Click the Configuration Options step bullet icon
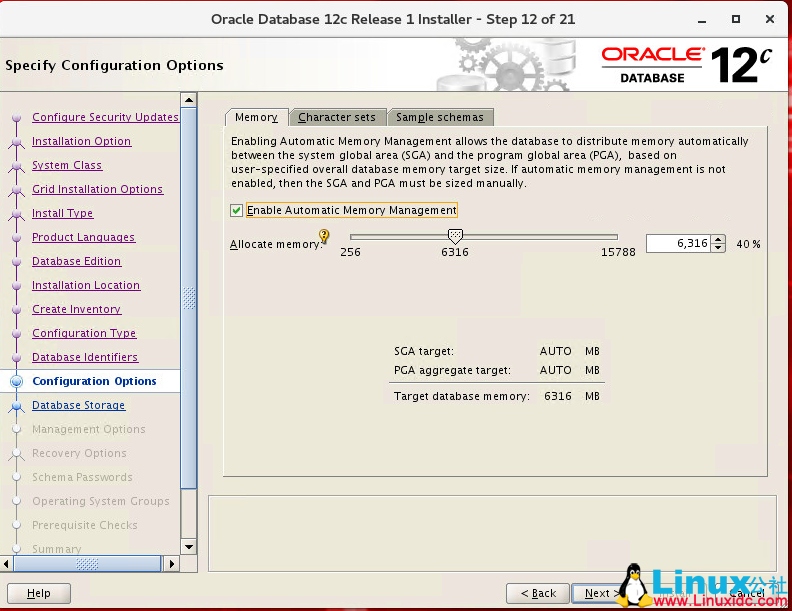 pyautogui.click(x=16, y=381)
